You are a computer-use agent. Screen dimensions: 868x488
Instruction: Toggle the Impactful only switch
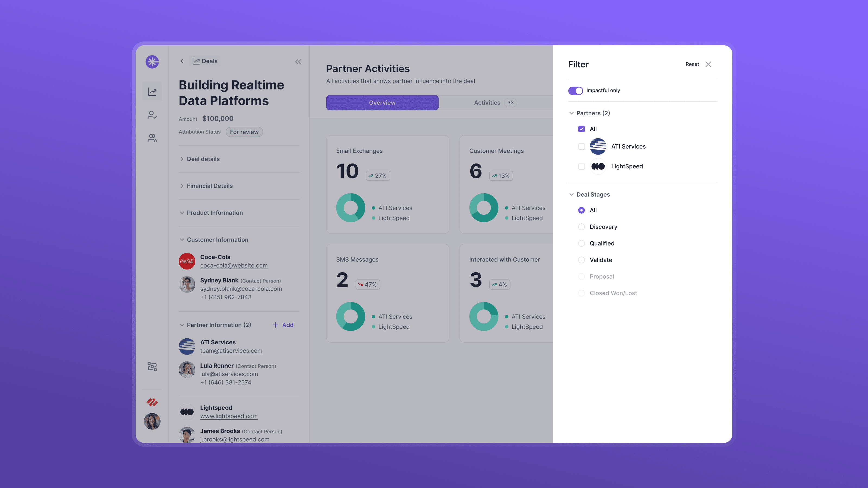click(x=575, y=91)
